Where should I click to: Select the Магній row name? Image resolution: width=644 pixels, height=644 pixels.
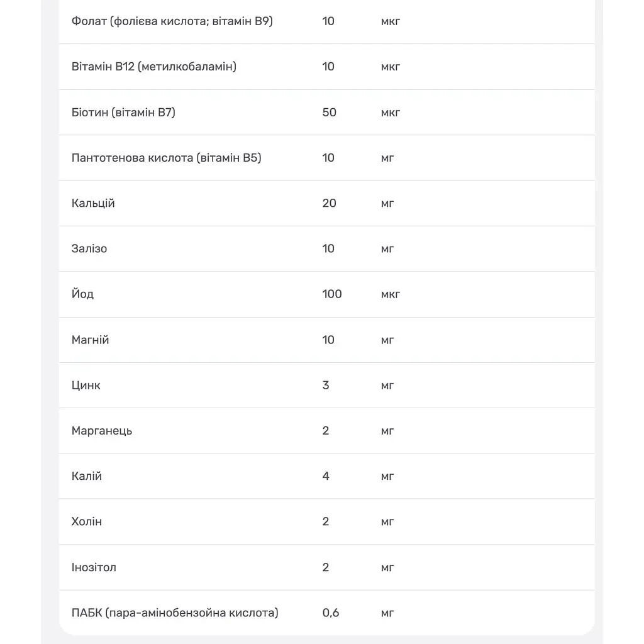[x=91, y=340]
